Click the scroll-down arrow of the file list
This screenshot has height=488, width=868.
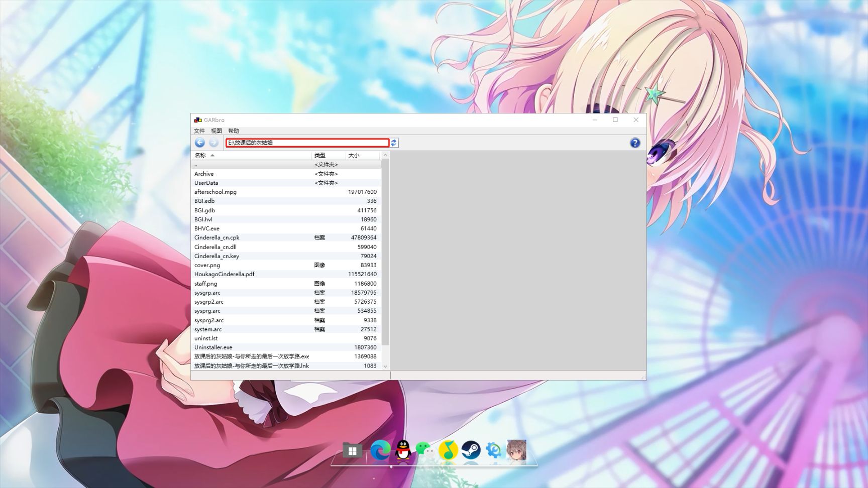tap(385, 366)
